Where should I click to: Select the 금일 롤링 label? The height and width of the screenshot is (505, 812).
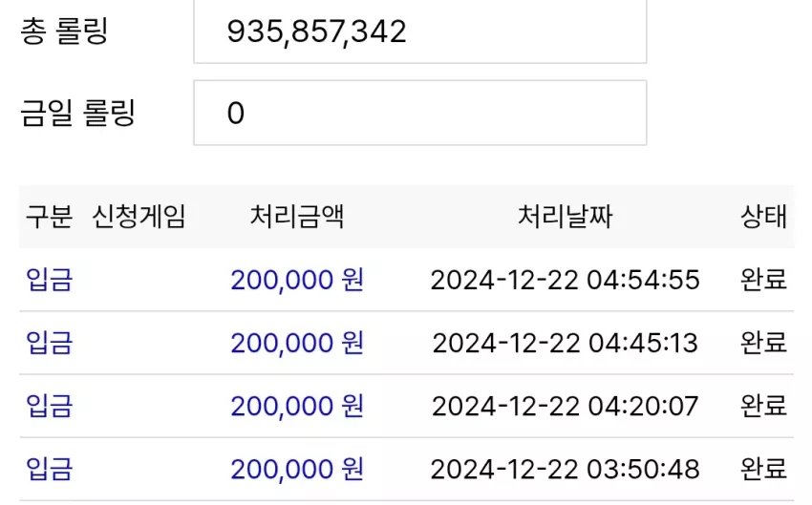click(77, 113)
